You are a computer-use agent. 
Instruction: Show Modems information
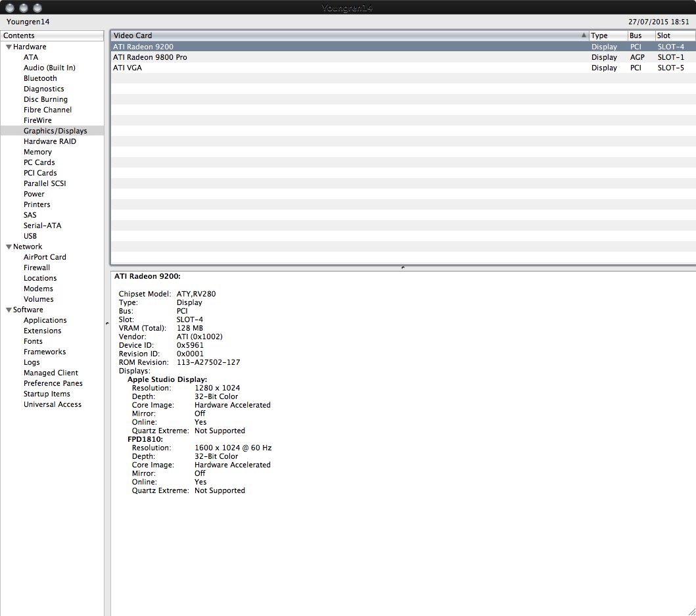tap(38, 289)
